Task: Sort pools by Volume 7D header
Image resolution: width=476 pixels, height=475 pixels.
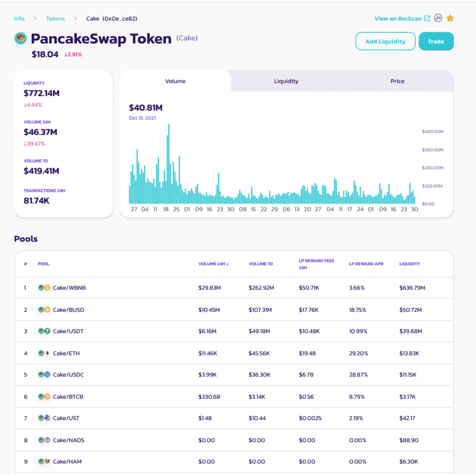Action: tap(260, 264)
